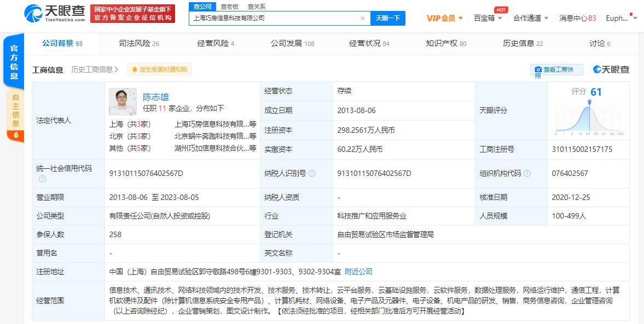The width and height of the screenshot is (644, 324).
Task: Open 北京蜗牛奔跑科技有限... company link
Action: pos(215,136)
